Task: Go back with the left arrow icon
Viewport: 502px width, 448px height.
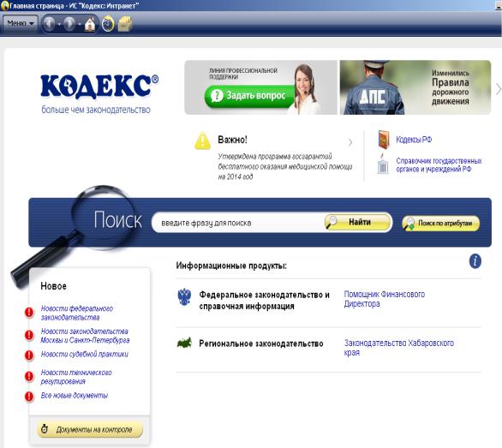Action: [50, 24]
